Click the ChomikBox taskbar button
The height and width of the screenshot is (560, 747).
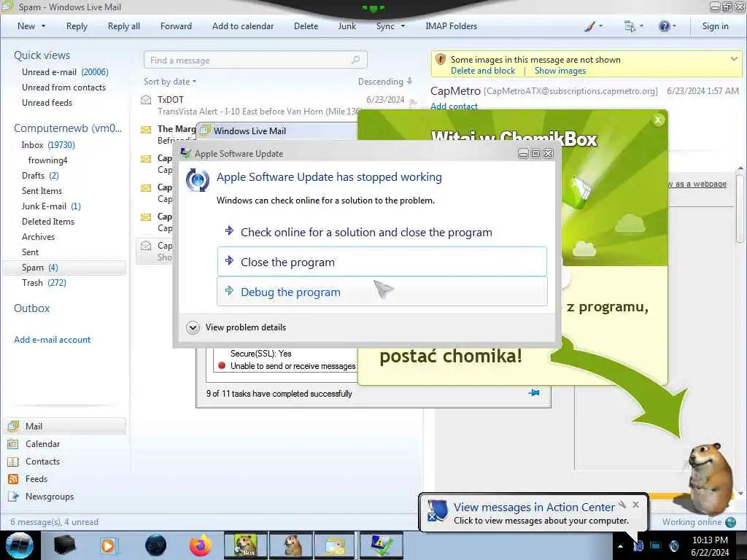[x=245, y=545]
